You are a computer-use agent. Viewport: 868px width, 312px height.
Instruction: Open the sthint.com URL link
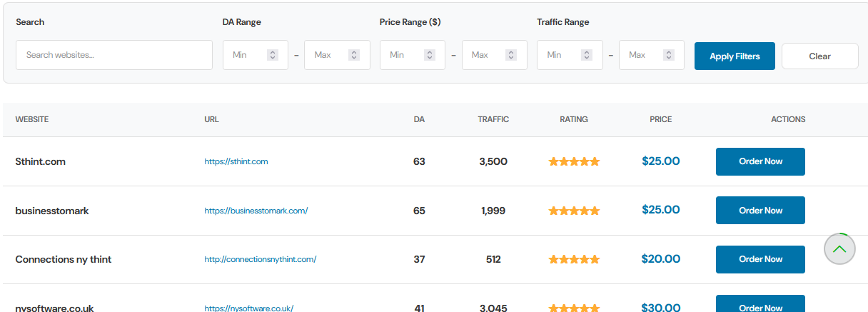236,161
